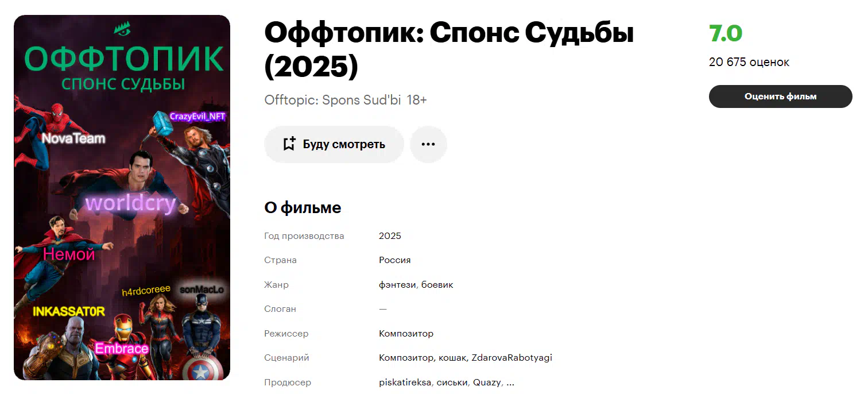Open screenwriter ZdarovaRabotyagi link
This screenshot has width=868, height=394.
tap(511, 358)
